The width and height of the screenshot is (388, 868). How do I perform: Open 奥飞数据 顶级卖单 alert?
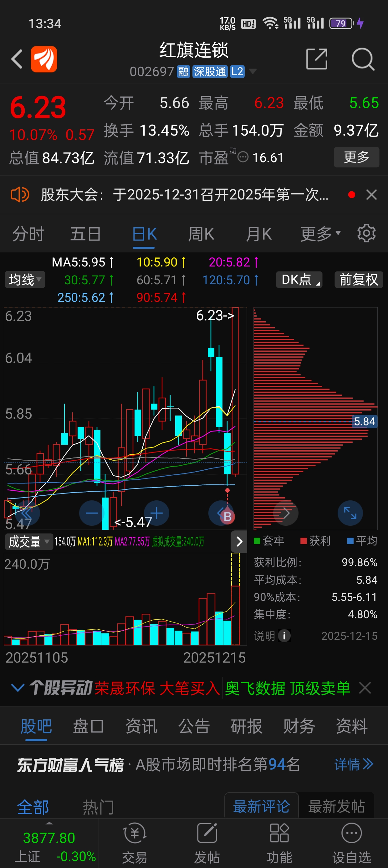click(288, 688)
